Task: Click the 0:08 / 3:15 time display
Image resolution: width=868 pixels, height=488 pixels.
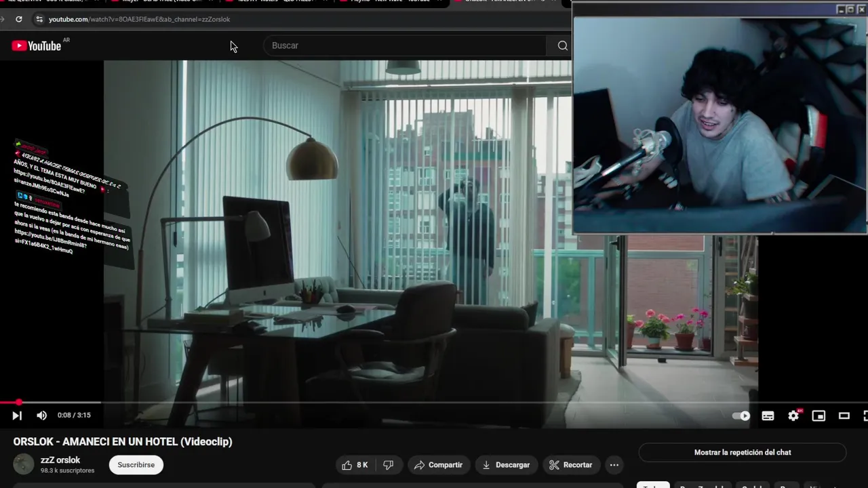Action: [74, 415]
